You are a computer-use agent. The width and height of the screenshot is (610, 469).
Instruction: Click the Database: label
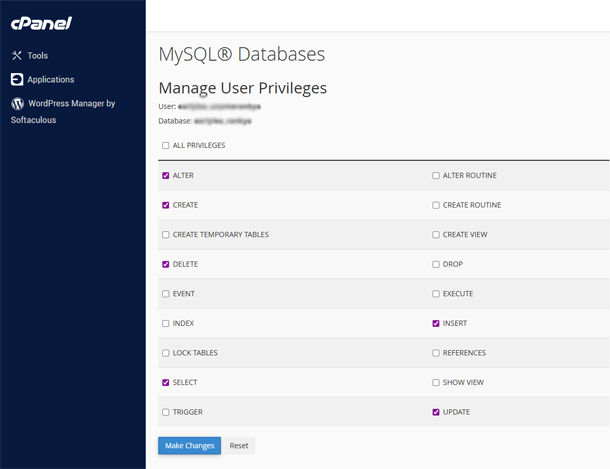pyautogui.click(x=175, y=121)
